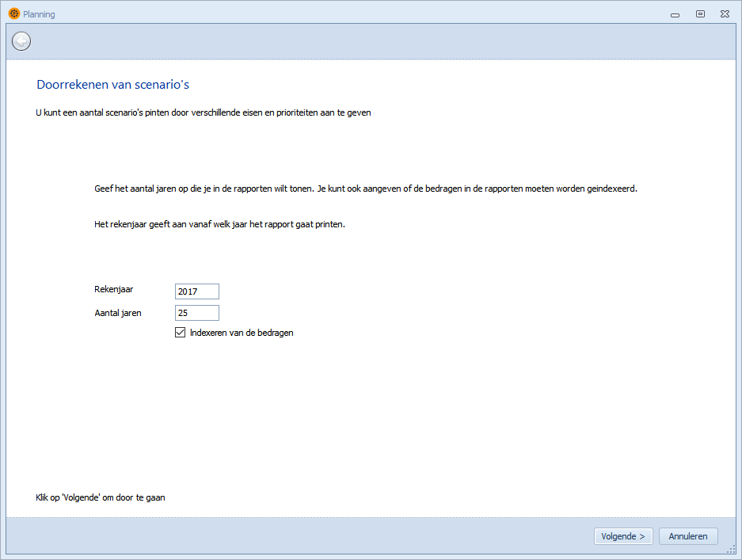Click the window resize grip corner
Screen dimensions: 742x560
(731, 549)
